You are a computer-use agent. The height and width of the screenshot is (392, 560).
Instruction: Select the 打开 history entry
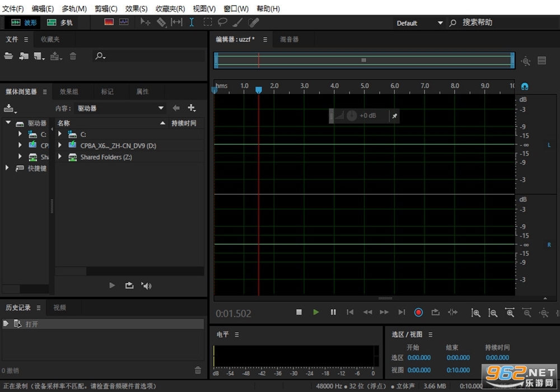point(103,324)
